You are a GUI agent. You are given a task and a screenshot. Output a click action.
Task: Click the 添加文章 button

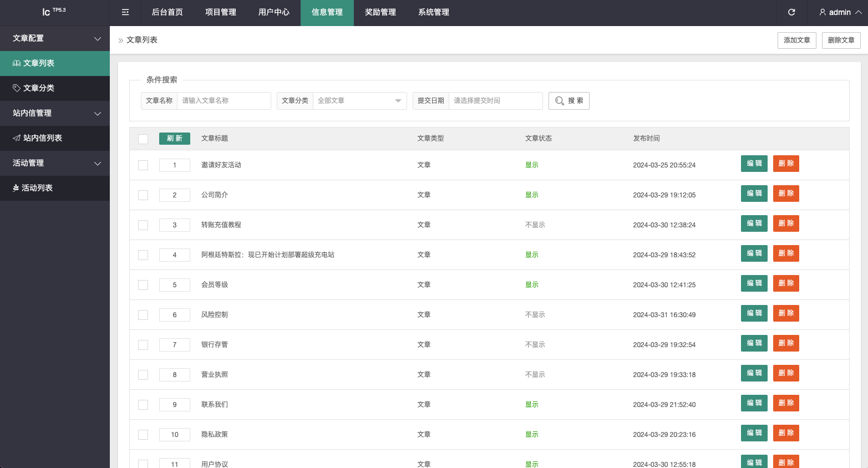[796, 40]
